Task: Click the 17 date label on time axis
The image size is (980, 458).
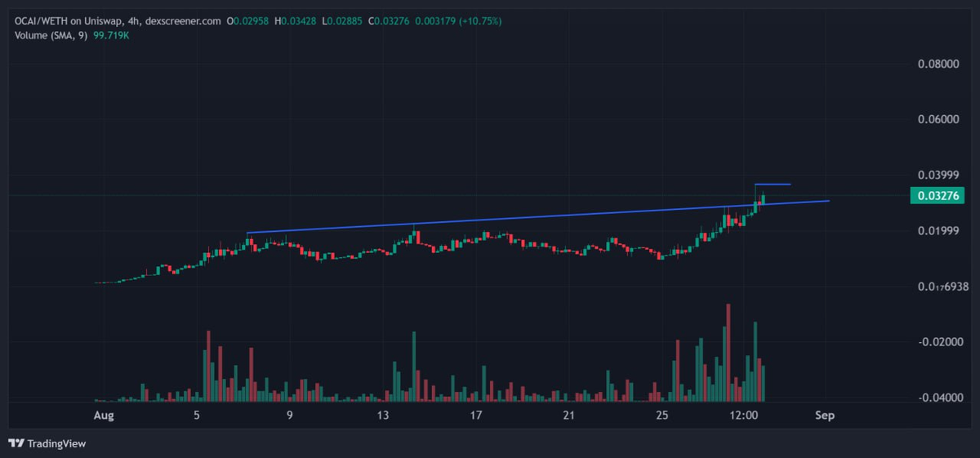Action: (x=476, y=416)
